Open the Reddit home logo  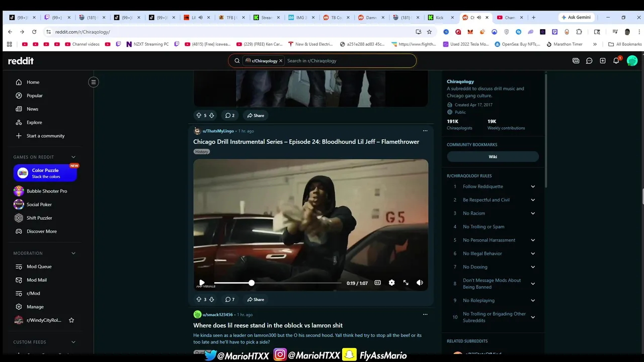point(21,61)
